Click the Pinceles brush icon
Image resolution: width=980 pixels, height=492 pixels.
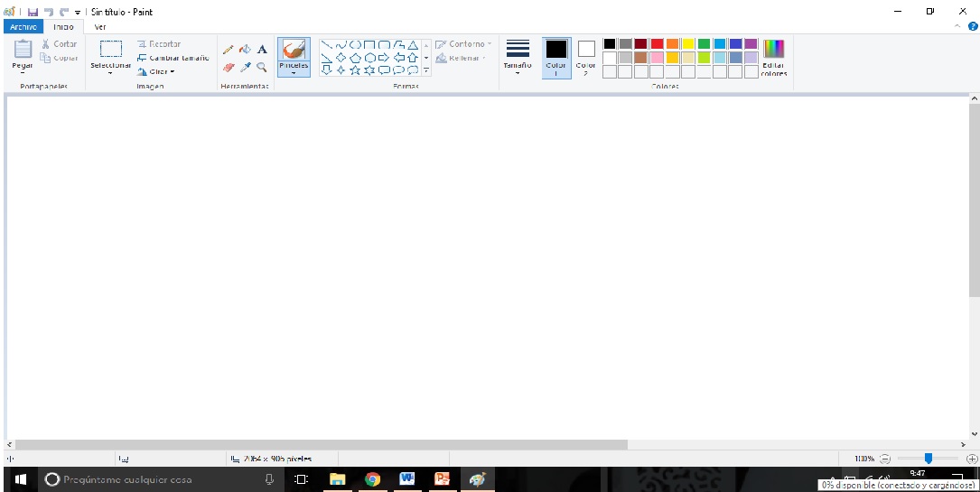tap(294, 50)
